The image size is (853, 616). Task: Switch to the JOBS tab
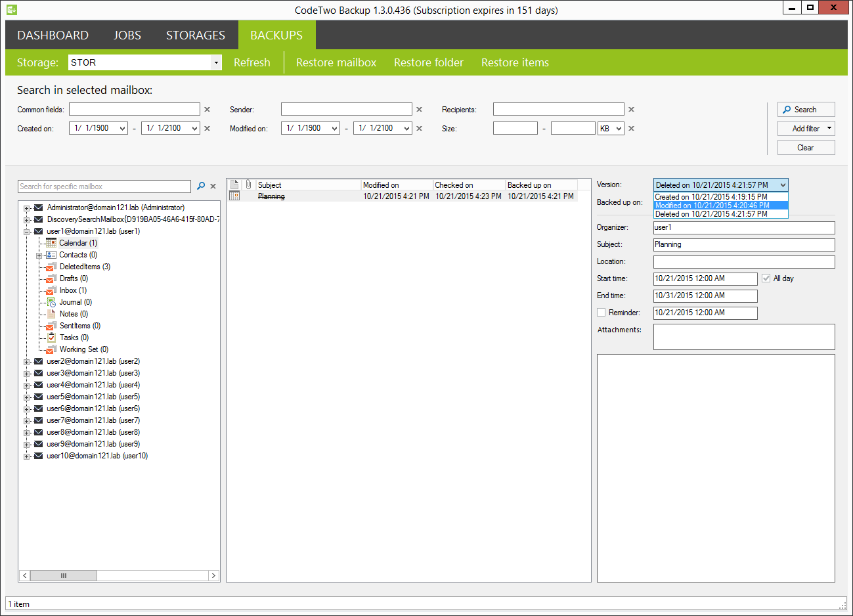(127, 35)
